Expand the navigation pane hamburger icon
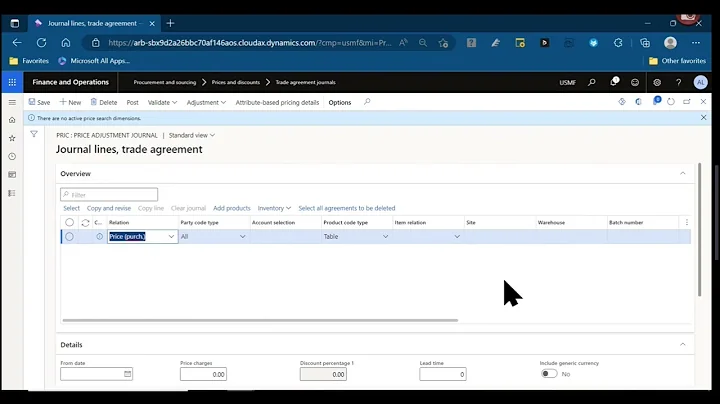 [12, 102]
